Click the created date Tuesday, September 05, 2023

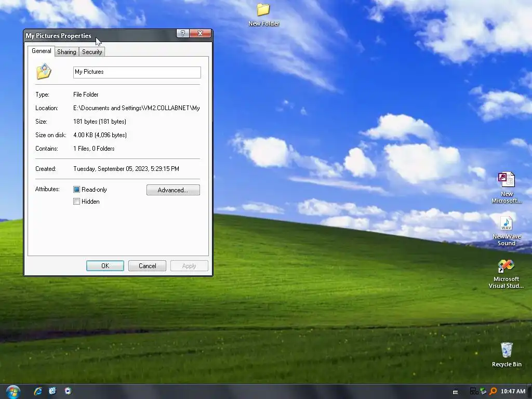click(126, 169)
